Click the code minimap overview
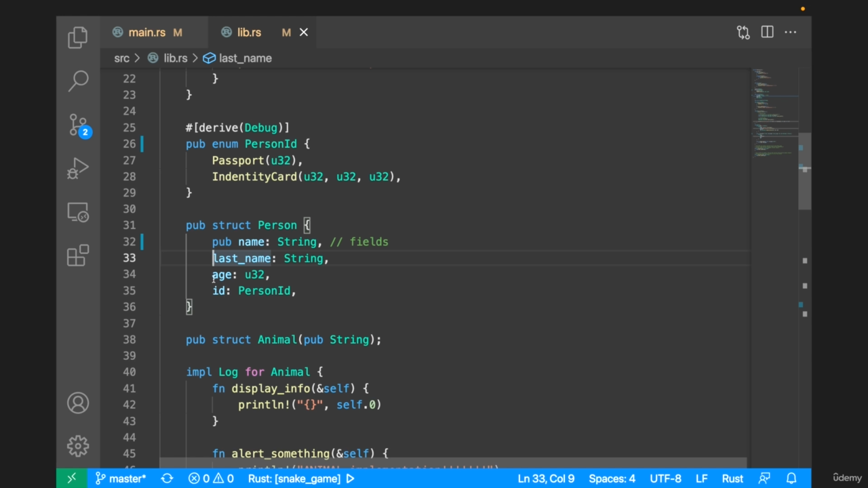Viewport: 868px width, 488px height. click(x=773, y=115)
